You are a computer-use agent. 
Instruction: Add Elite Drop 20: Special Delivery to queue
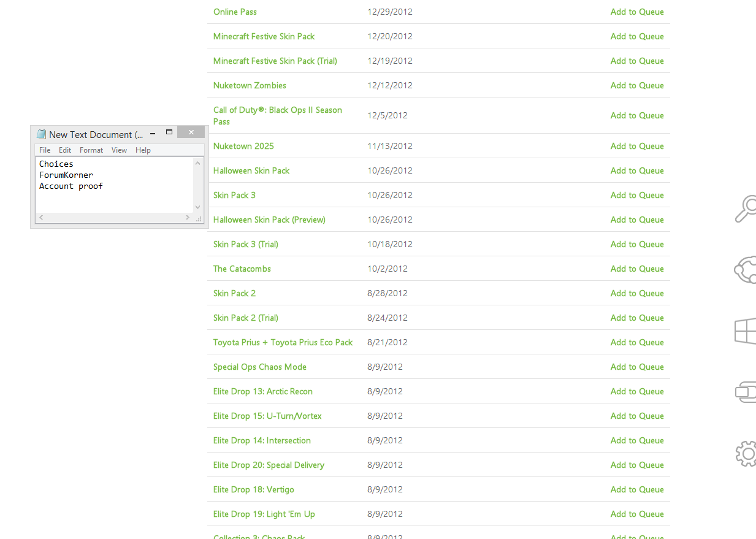tap(637, 465)
